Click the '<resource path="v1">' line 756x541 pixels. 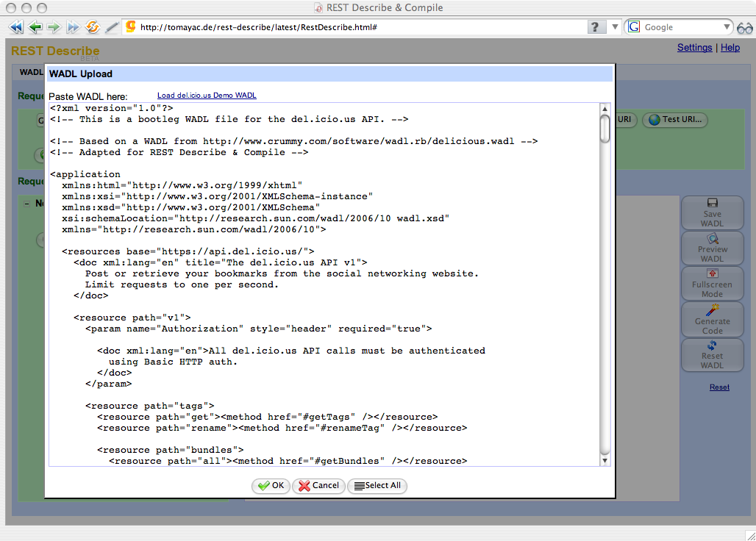point(132,318)
